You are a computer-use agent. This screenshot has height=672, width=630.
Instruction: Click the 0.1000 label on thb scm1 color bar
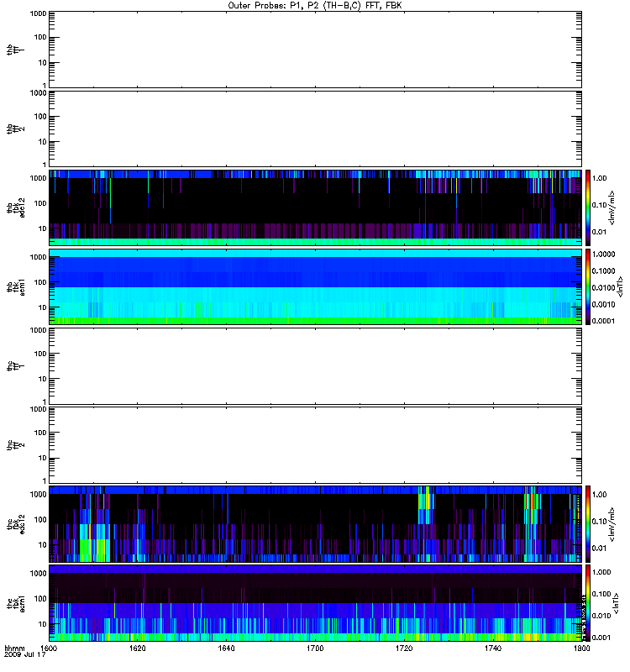coord(603,270)
